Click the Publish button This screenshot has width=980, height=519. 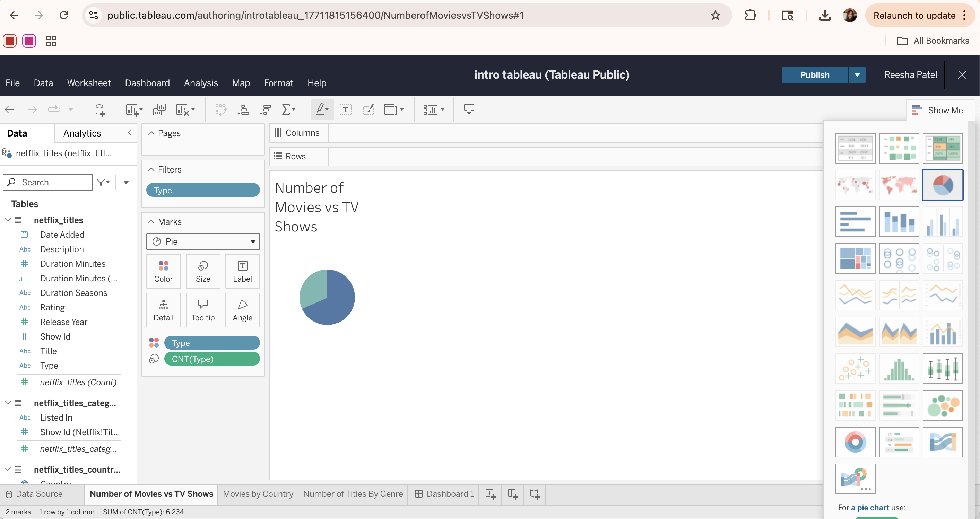pyautogui.click(x=815, y=75)
